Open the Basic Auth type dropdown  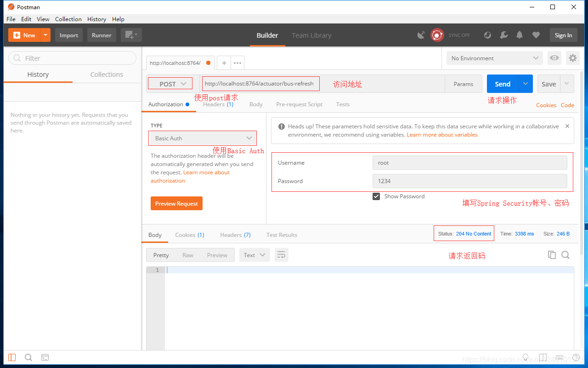point(203,138)
